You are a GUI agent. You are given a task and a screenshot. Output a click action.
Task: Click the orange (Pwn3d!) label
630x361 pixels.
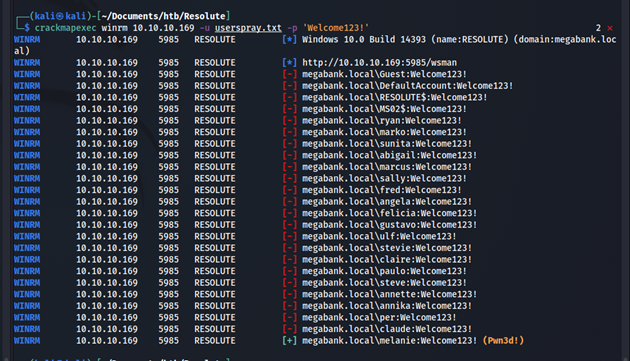[503, 341]
